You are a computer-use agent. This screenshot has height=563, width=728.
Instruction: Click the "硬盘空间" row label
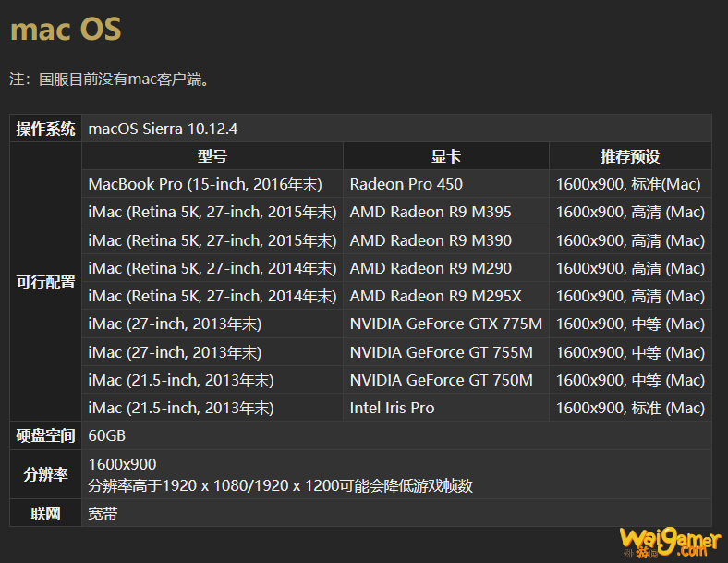click(x=45, y=435)
